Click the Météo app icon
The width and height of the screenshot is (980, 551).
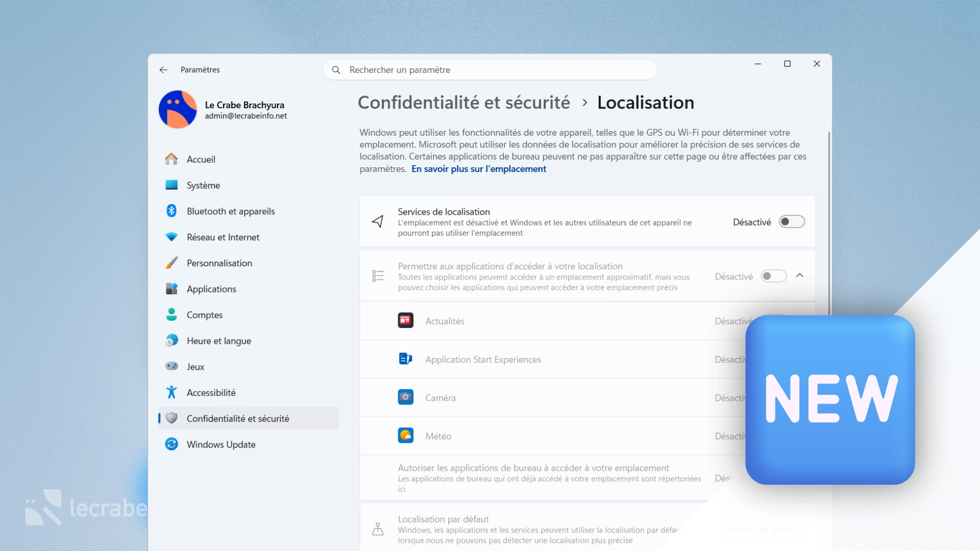pyautogui.click(x=406, y=436)
